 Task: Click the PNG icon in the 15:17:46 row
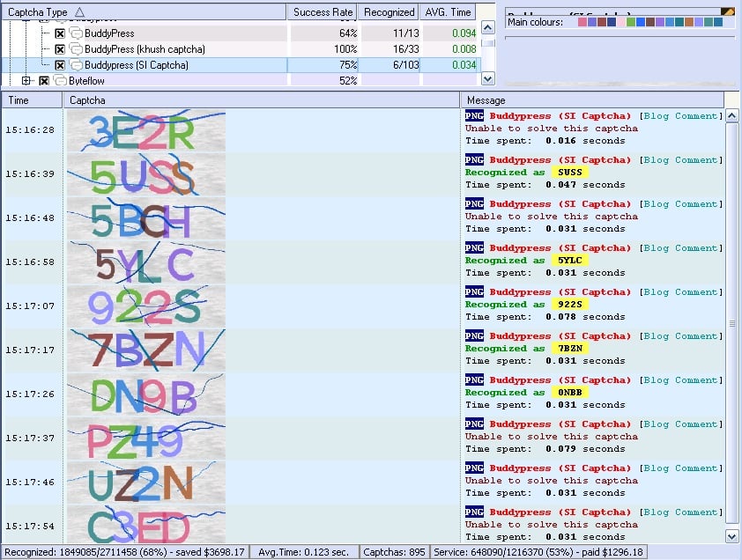[x=474, y=468]
